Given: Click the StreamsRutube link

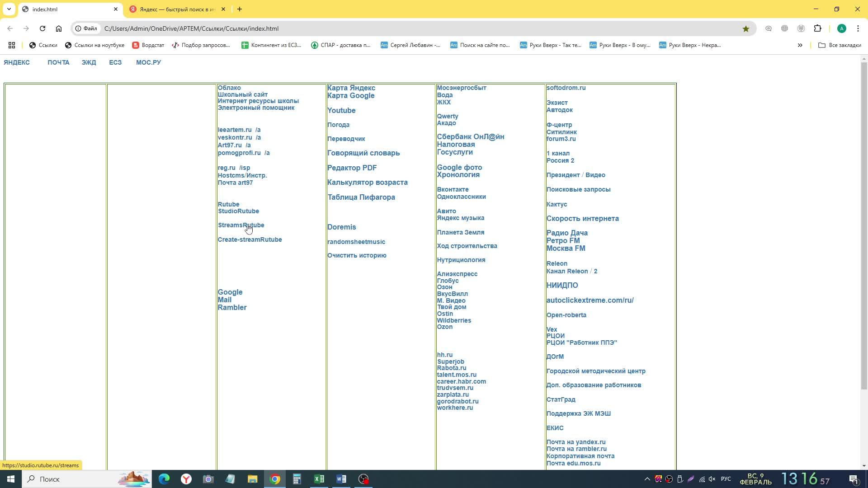Looking at the screenshot, I should pyautogui.click(x=241, y=225).
